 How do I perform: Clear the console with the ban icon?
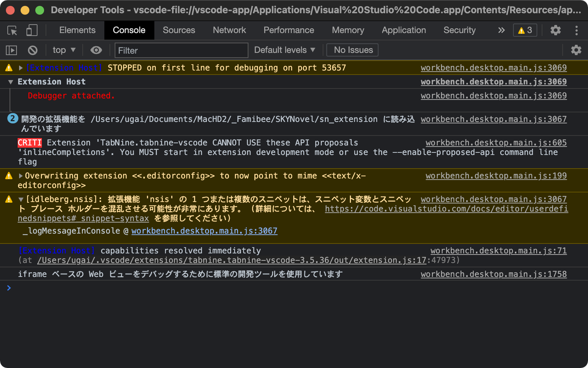click(x=33, y=50)
